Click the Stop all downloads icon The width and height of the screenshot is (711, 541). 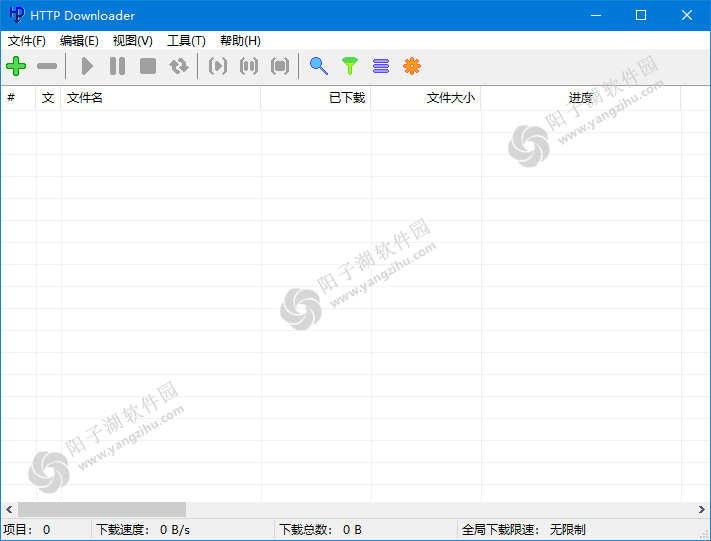click(x=280, y=66)
